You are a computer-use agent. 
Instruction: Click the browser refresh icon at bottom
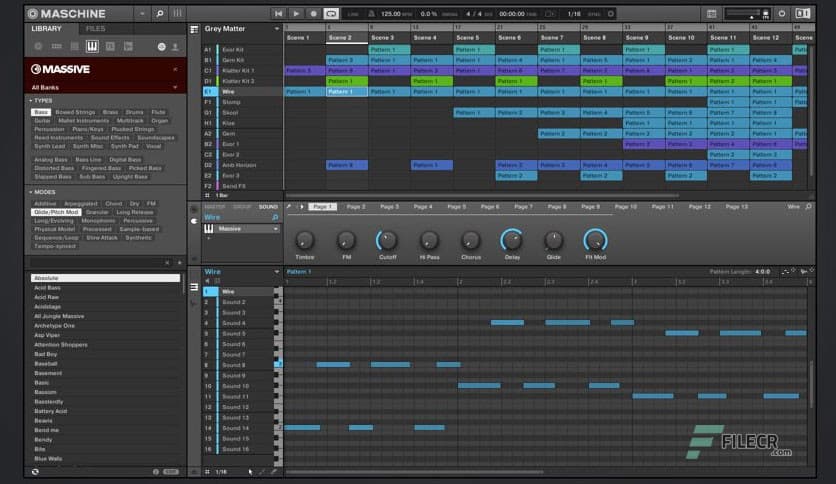pyautogui.click(x=35, y=472)
